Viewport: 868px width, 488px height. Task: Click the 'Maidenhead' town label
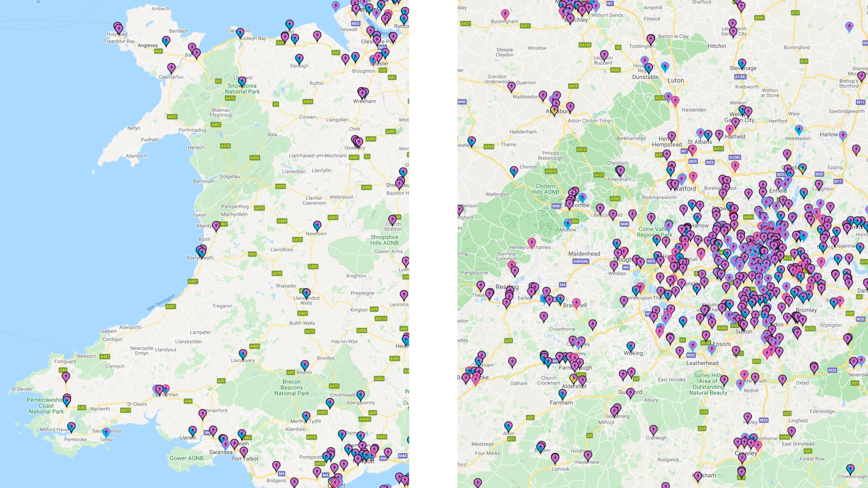coord(584,254)
